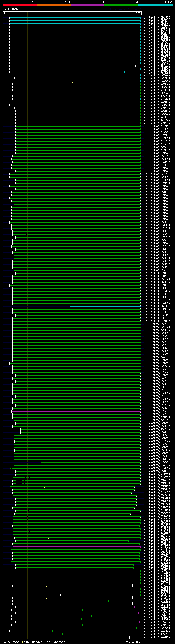This screenshot has width=175, height=644.
Task: Pick label UniRef100_Q231B0
Action: (x=157, y=607)
